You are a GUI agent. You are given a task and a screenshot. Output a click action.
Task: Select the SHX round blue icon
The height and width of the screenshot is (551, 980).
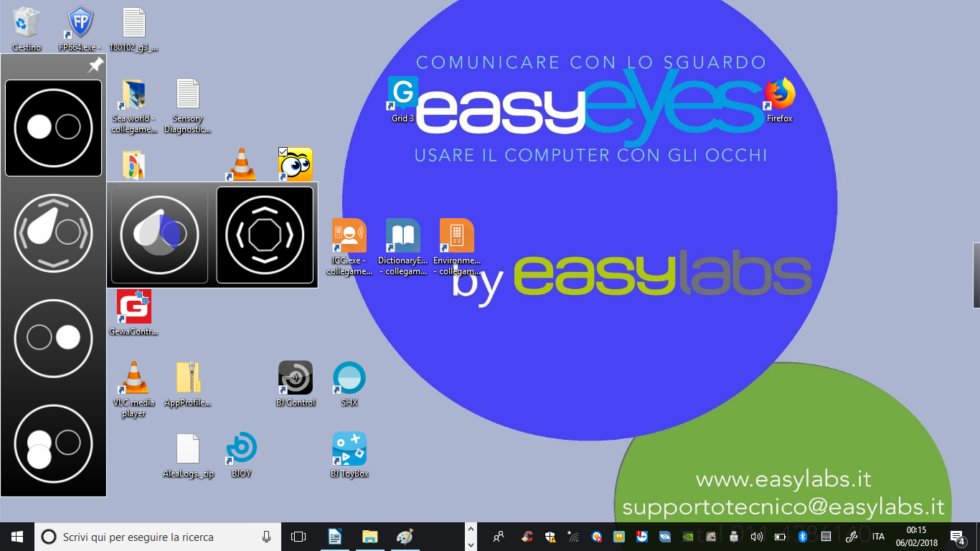pyautogui.click(x=349, y=384)
